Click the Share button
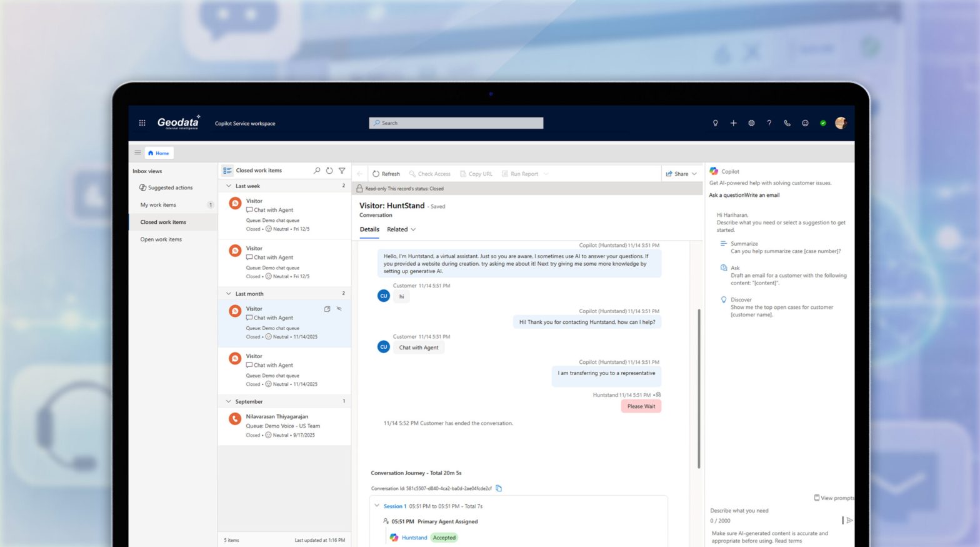The width and height of the screenshot is (980, 547). [x=677, y=174]
